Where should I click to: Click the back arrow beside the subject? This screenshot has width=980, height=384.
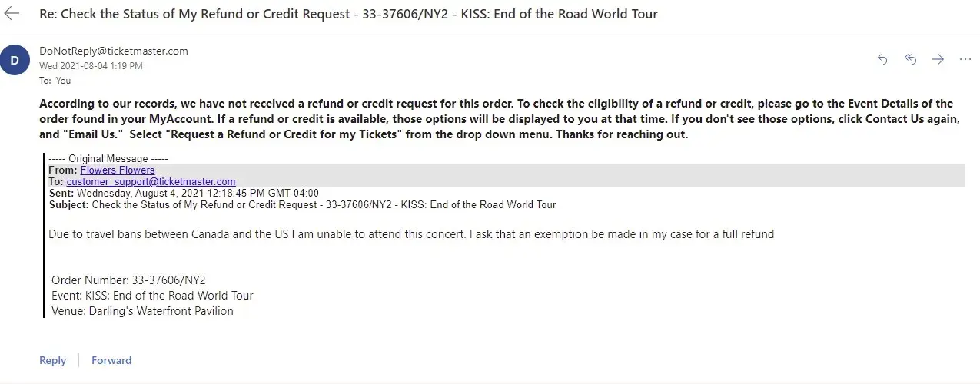(x=12, y=14)
